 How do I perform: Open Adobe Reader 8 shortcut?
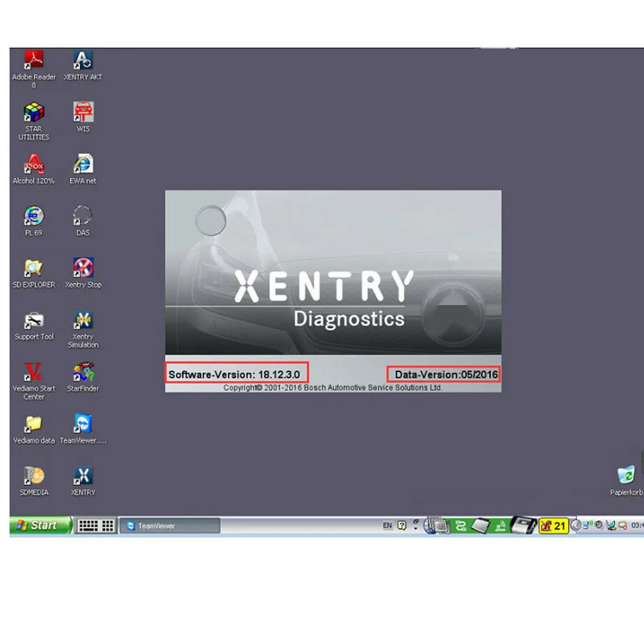click(34, 69)
